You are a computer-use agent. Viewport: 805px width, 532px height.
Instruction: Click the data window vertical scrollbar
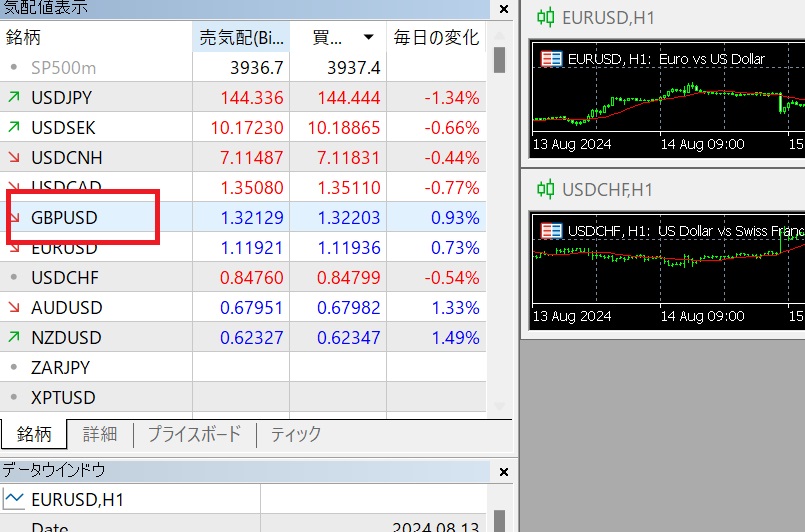[499, 520]
